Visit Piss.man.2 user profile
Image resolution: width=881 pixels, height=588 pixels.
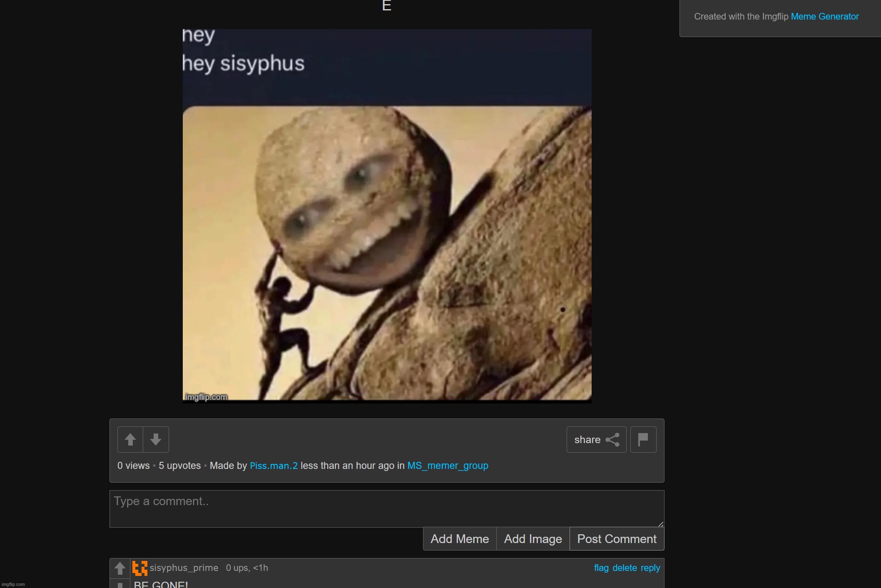click(x=274, y=466)
